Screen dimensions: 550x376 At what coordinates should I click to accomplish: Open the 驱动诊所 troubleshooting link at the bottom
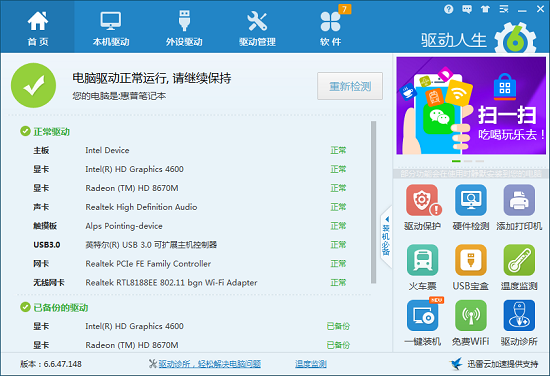(x=209, y=364)
